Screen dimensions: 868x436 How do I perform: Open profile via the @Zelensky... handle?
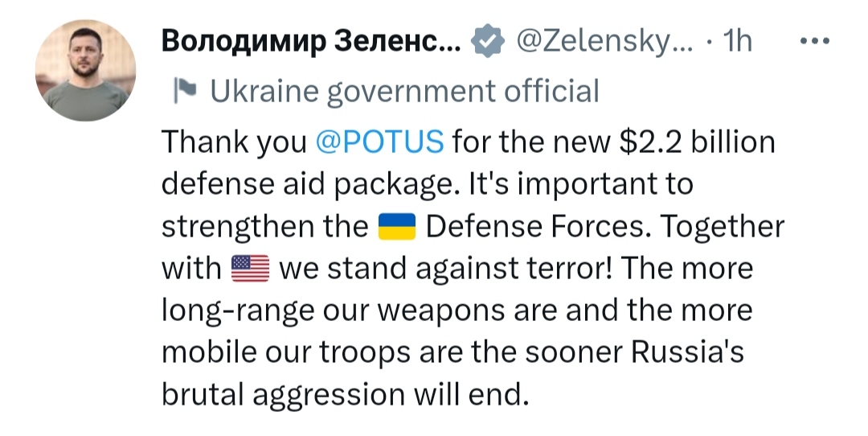point(604,42)
